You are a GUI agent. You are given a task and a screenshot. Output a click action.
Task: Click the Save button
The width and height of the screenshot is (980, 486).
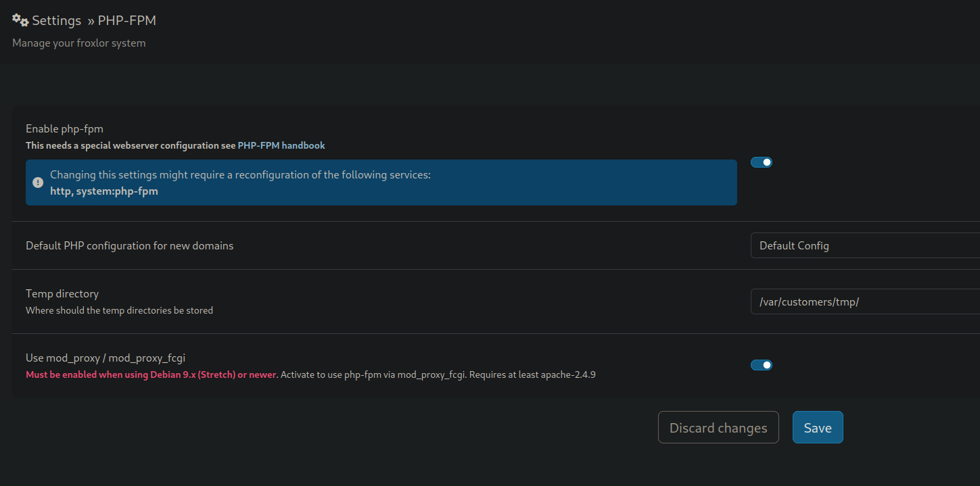point(817,427)
